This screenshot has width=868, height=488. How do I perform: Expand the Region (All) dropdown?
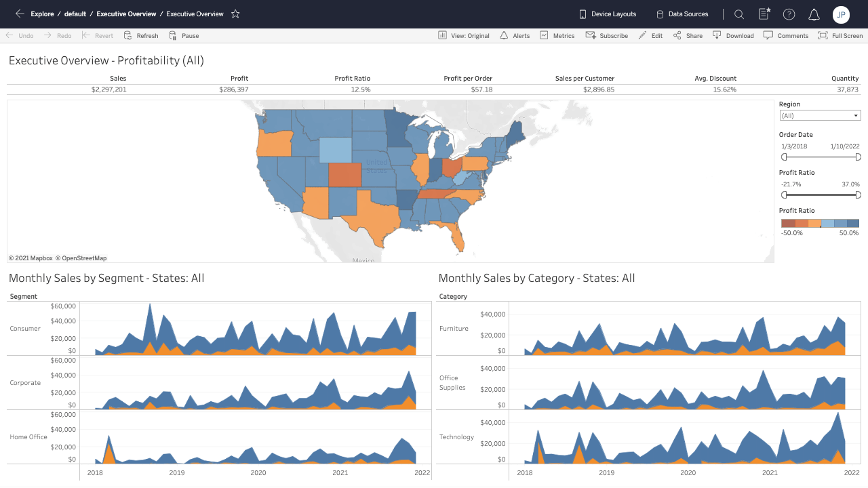point(820,116)
